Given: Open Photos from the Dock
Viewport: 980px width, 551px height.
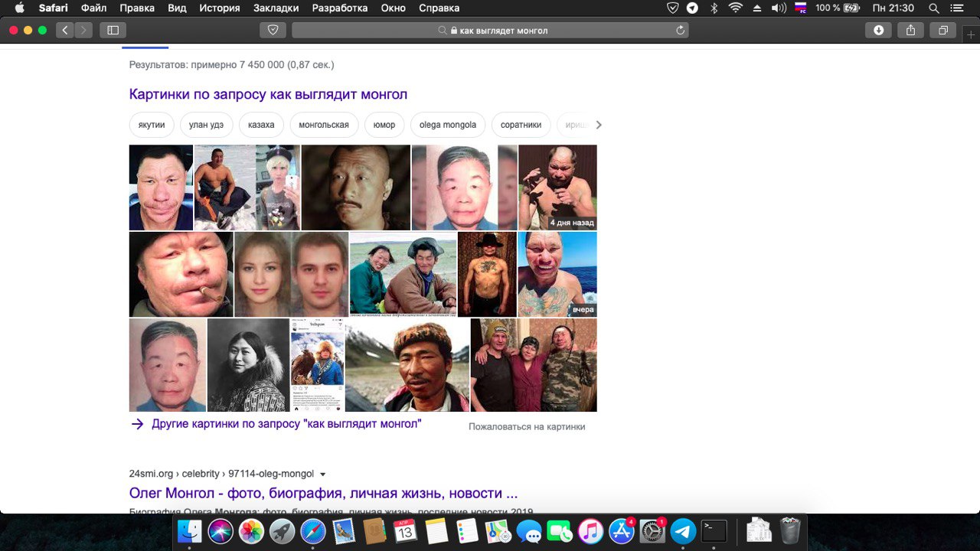Looking at the screenshot, I should [x=251, y=530].
